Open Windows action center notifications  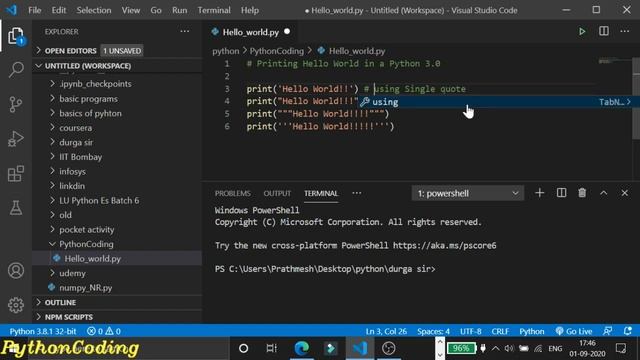(x=621, y=348)
